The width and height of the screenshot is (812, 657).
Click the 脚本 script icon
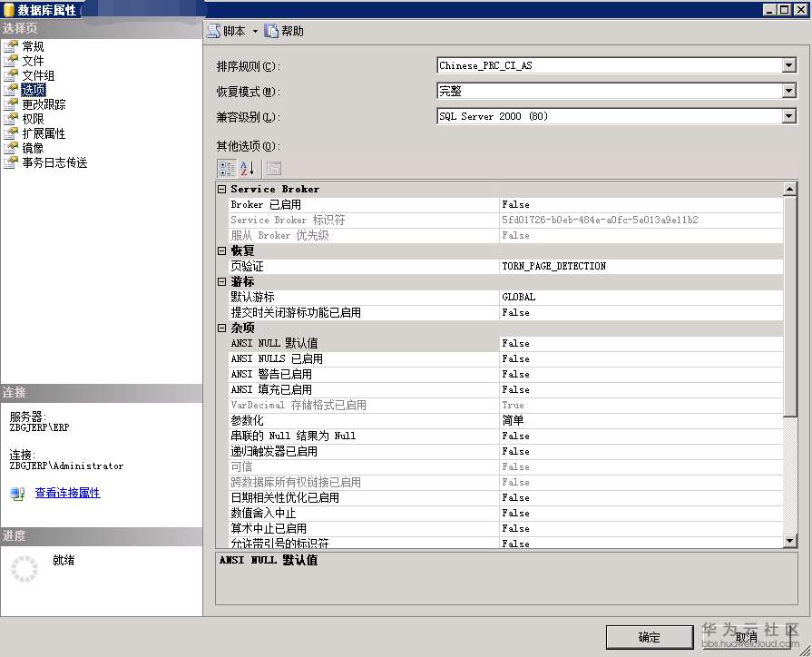pyautogui.click(x=214, y=31)
